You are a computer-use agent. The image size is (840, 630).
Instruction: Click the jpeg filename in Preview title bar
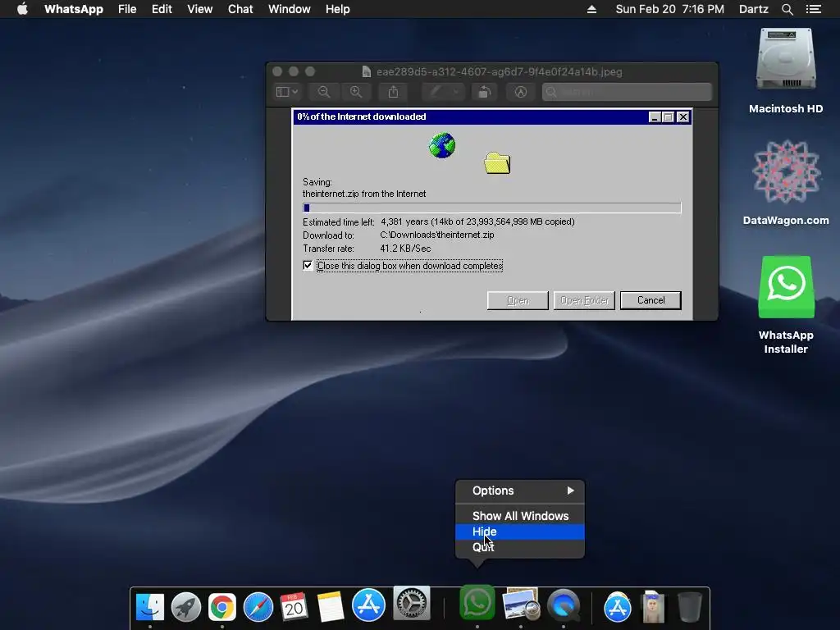point(500,72)
